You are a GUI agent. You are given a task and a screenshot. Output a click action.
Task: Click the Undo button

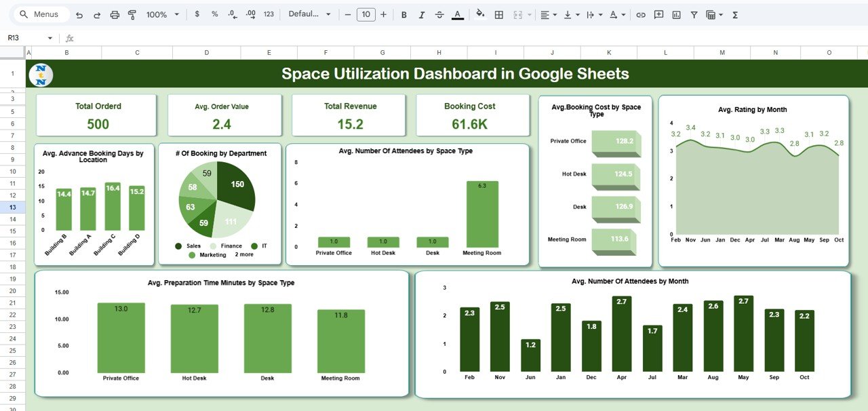(x=79, y=14)
